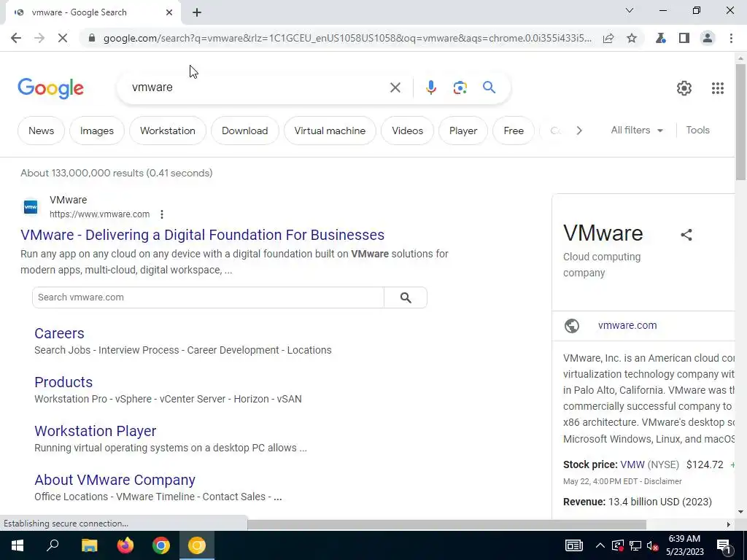The height and width of the screenshot is (560, 747).
Task: Open Windows taskbar search
Action: click(53, 545)
